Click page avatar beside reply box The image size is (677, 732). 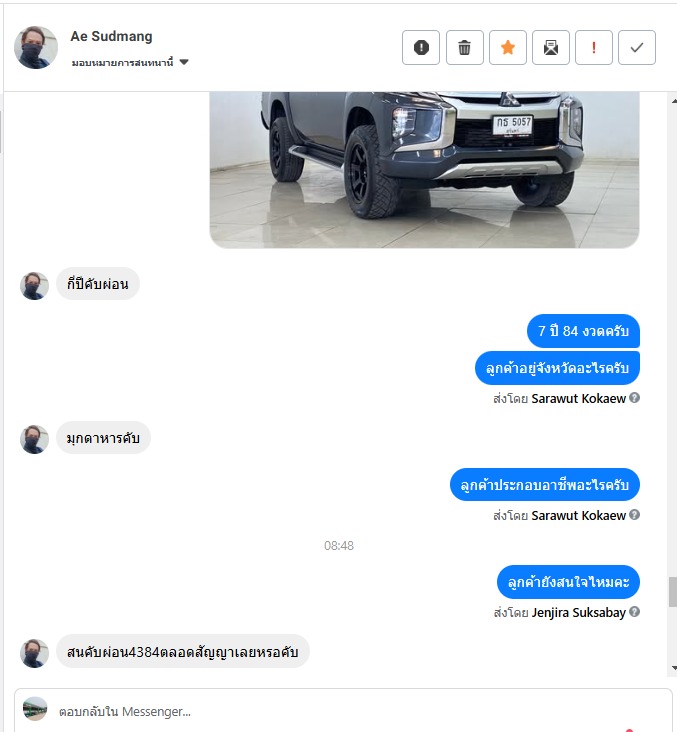pos(35,709)
